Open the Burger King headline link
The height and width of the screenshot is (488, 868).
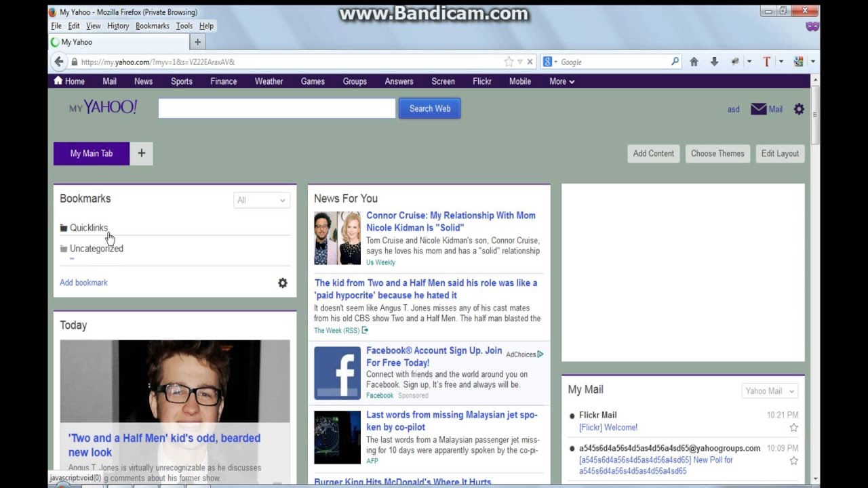[403, 482]
